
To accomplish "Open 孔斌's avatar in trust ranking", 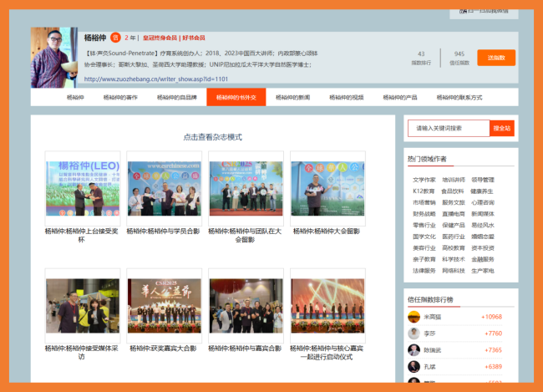I will [x=414, y=366].
